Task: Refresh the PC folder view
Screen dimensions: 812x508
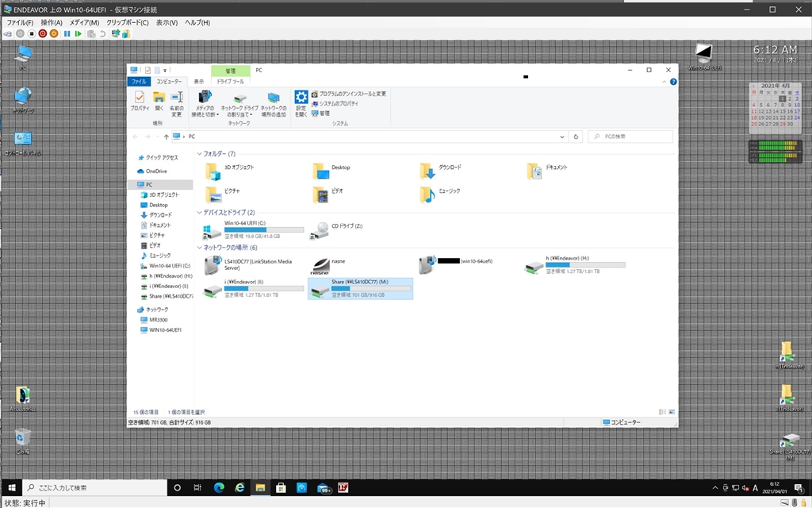Action: click(x=576, y=137)
